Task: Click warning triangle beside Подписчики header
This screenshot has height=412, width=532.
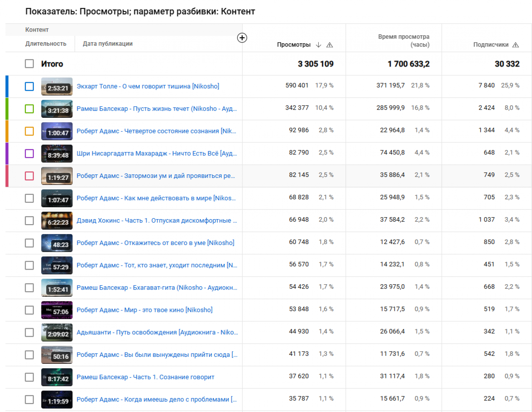Action: pos(515,45)
